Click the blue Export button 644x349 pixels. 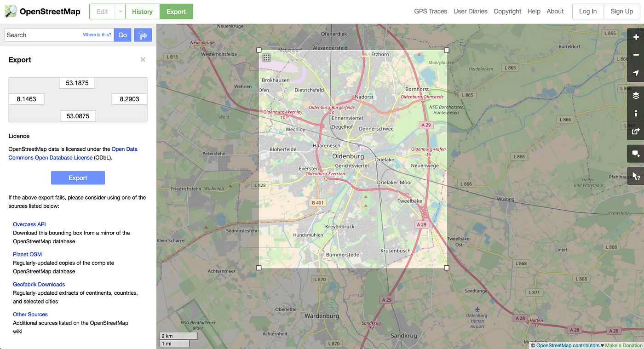78,178
